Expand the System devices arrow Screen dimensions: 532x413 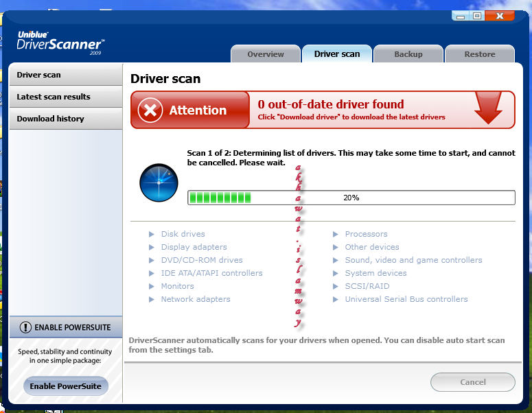tap(335, 273)
